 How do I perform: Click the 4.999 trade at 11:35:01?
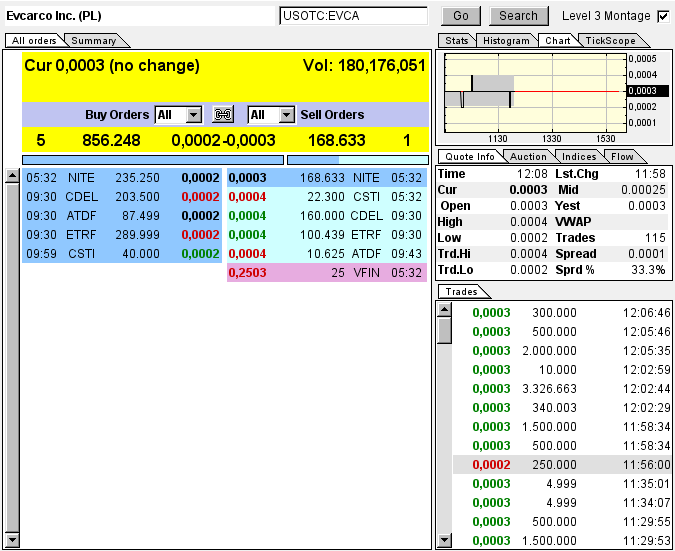[x=562, y=483]
